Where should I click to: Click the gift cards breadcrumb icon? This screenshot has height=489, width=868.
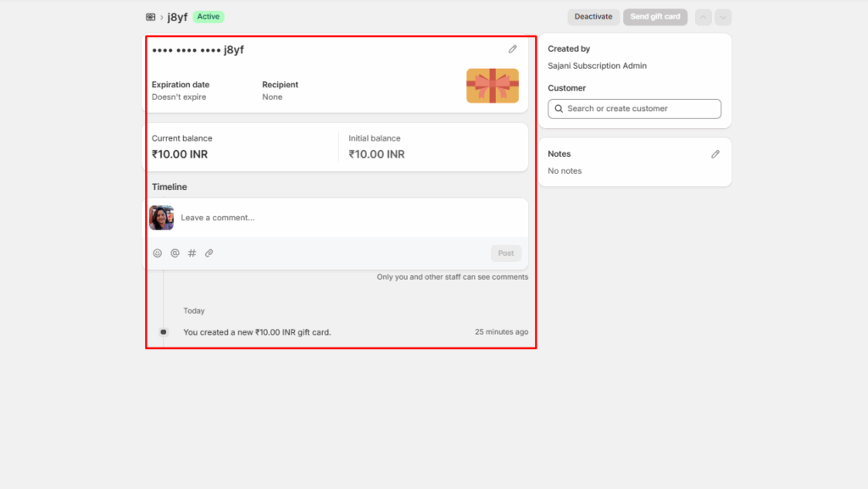pyautogui.click(x=151, y=17)
